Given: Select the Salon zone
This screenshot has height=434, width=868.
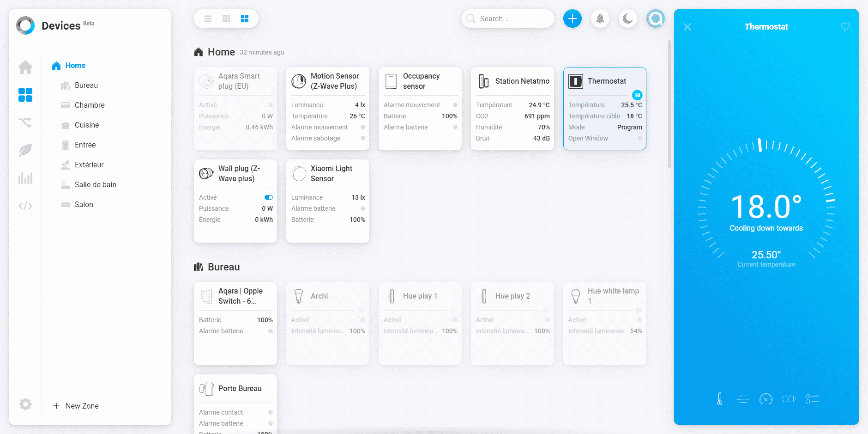Looking at the screenshot, I should 84,204.
